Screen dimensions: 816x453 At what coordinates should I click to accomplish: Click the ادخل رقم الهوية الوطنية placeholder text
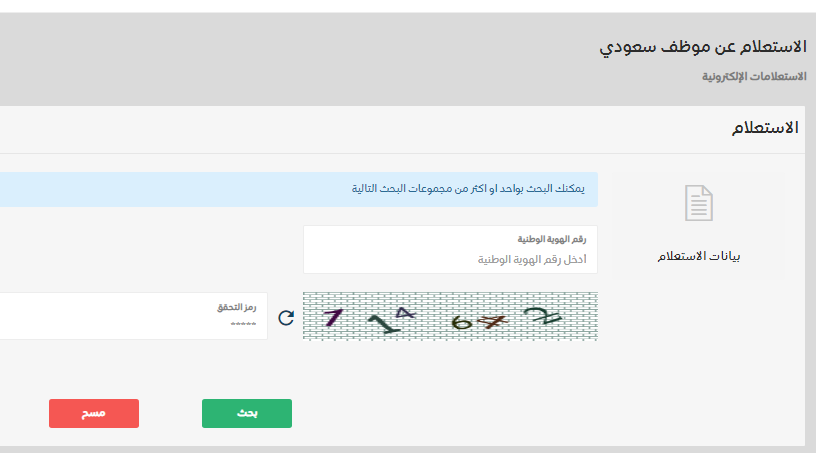pyautogui.click(x=531, y=260)
